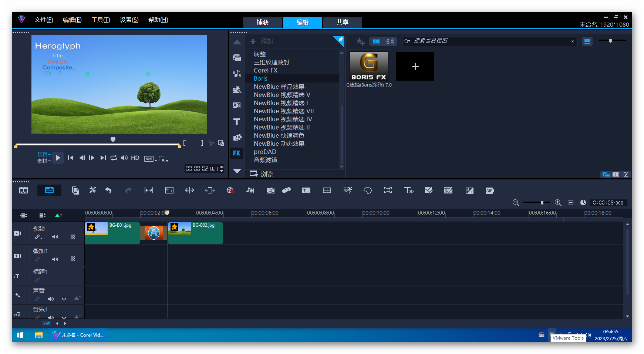Add filter to favorites star icon
The width and height of the screenshot is (644, 354).
pyautogui.click(x=360, y=41)
